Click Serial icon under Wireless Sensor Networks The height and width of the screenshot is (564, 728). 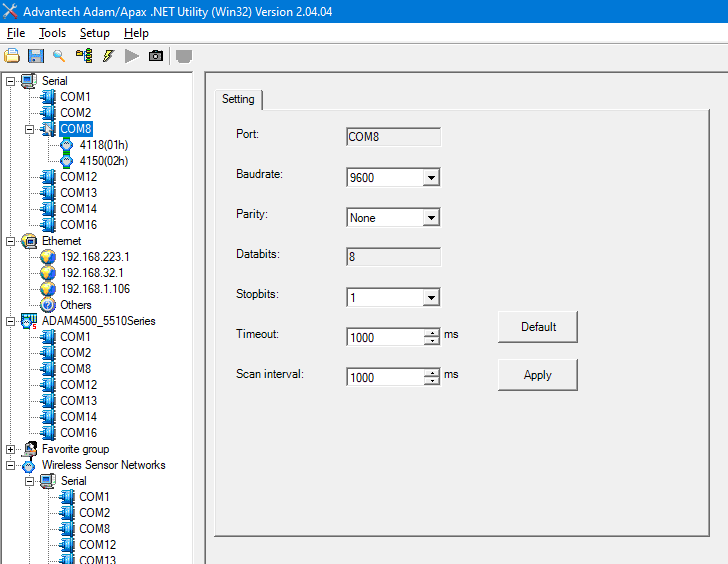[48, 481]
